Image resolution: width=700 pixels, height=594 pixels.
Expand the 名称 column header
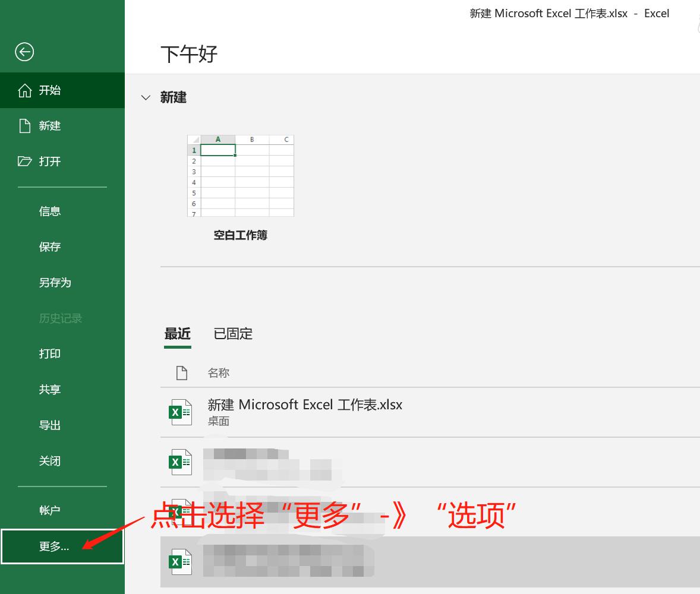[x=219, y=372]
